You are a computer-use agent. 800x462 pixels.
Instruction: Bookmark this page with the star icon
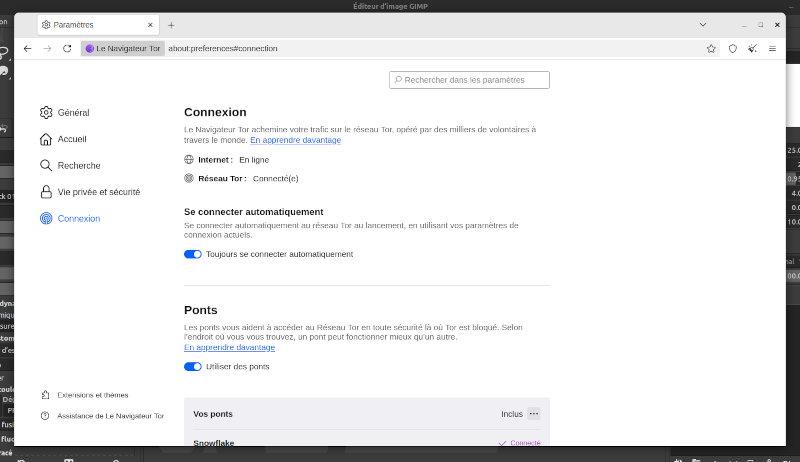point(711,48)
